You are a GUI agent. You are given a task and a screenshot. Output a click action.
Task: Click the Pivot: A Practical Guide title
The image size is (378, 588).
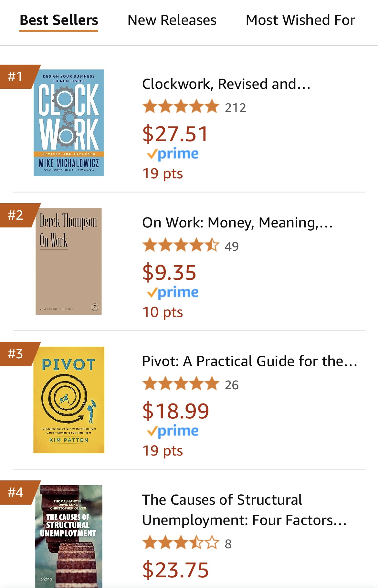pyautogui.click(x=249, y=361)
